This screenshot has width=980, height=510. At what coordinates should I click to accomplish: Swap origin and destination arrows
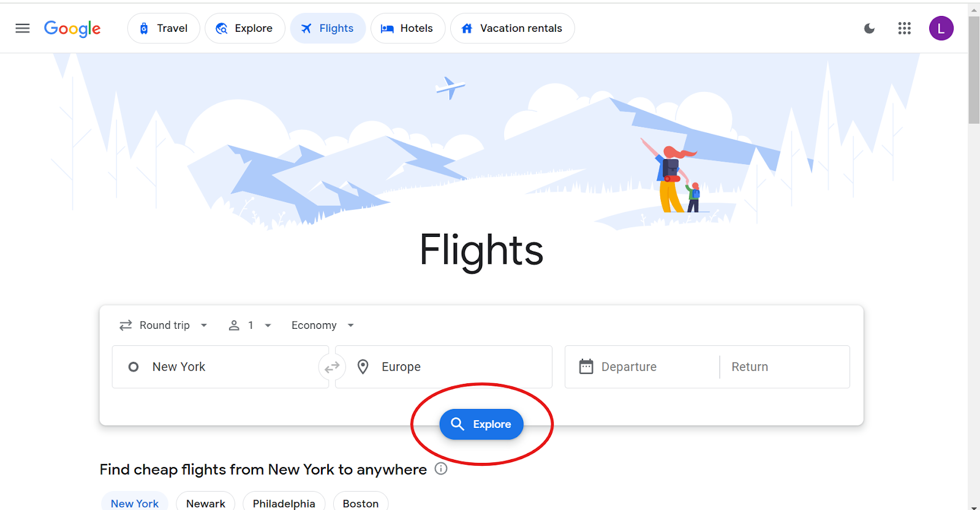(332, 367)
